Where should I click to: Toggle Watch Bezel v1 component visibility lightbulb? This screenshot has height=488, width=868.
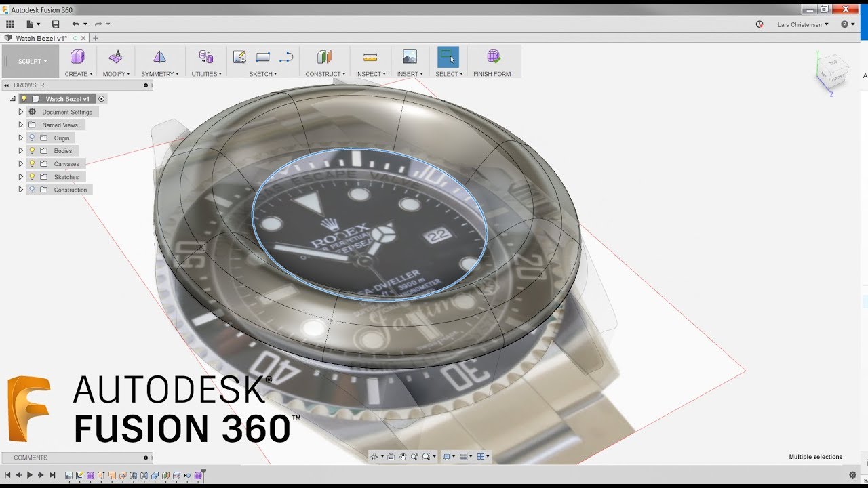point(24,98)
